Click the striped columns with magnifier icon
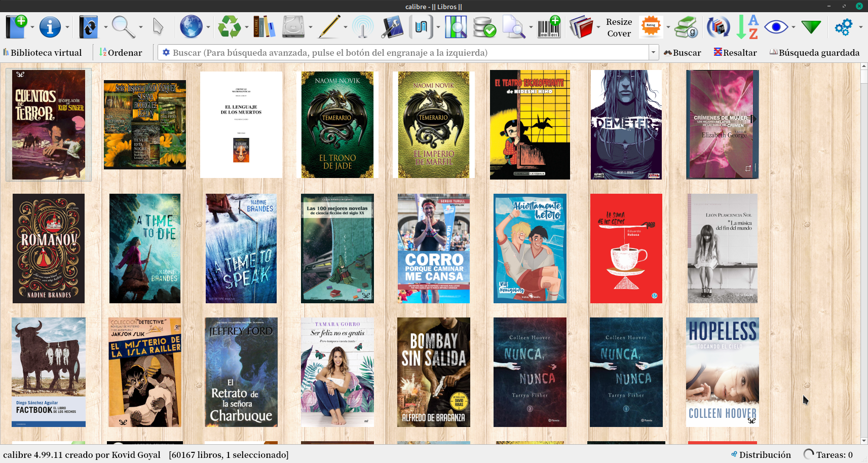Image resolution: width=868 pixels, height=463 pixels. 456,27
